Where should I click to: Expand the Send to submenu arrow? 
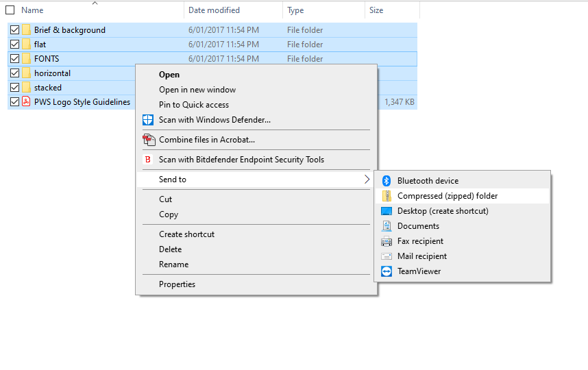point(367,180)
